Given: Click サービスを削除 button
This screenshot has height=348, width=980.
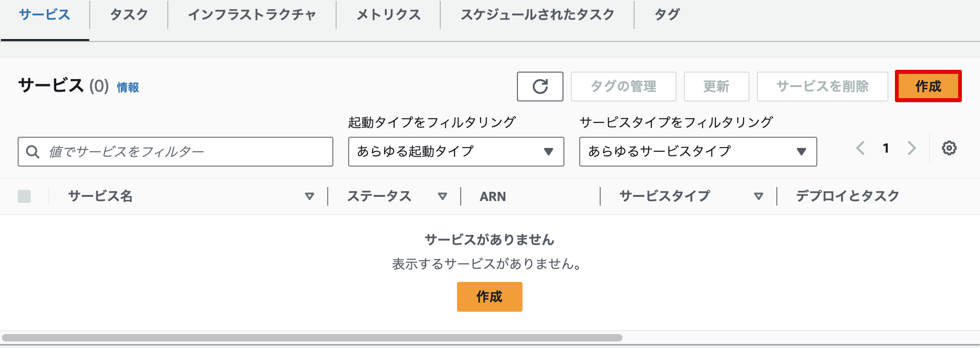Looking at the screenshot, I should 822,87.
